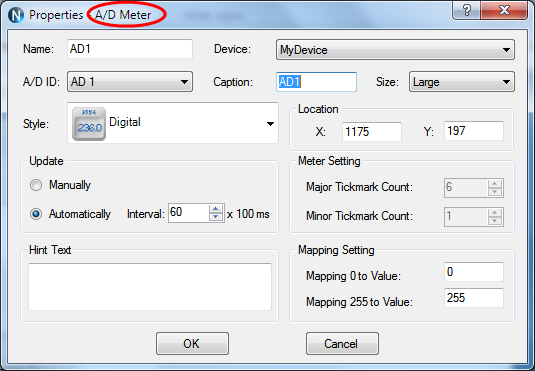This screenshot has height=371, width=535.
Task: Close the Properties dialog with X
Action: pyautogui.click(x=504, y=10)
